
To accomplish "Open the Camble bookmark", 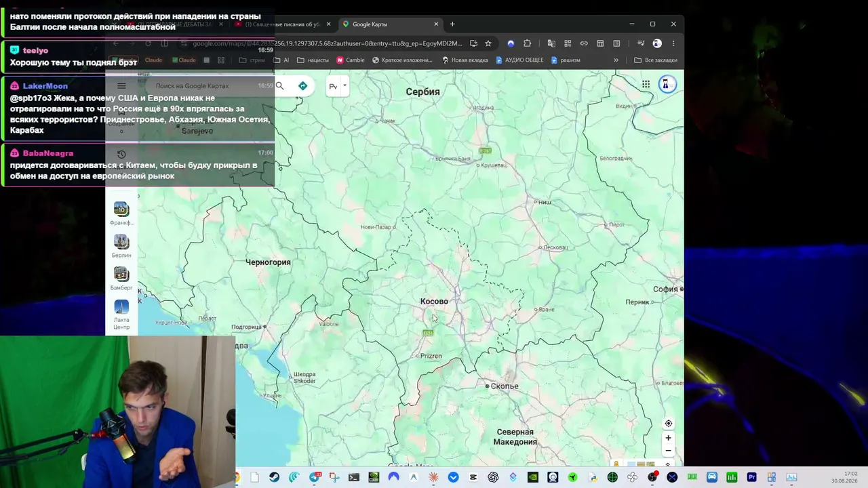I will tap(351, 60).
